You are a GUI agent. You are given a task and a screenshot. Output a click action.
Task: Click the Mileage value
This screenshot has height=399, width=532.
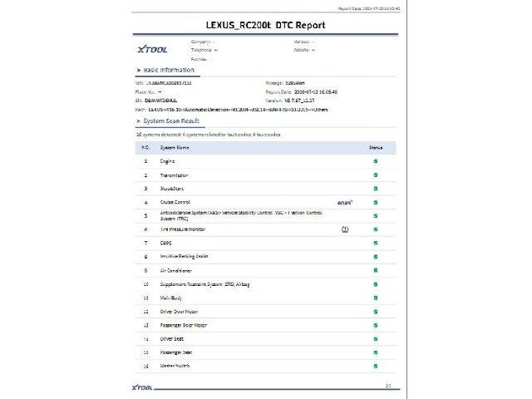click(x=295, y=83)
